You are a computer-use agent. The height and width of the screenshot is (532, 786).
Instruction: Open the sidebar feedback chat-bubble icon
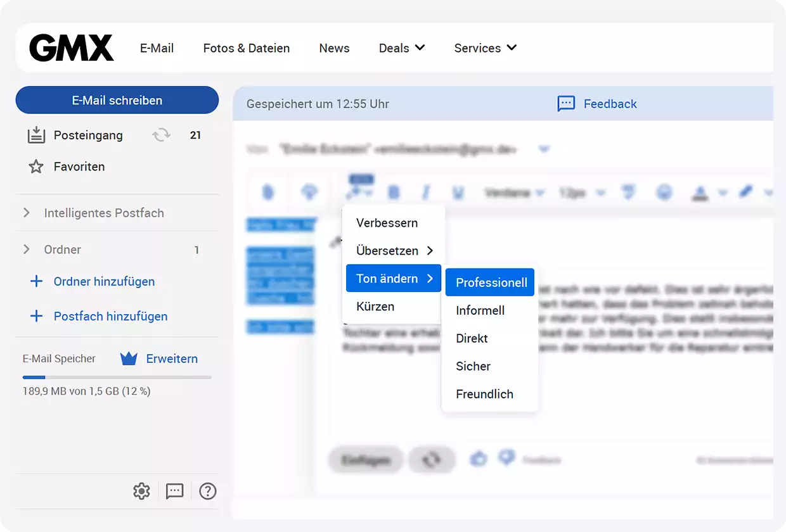(x=174, y=491)
